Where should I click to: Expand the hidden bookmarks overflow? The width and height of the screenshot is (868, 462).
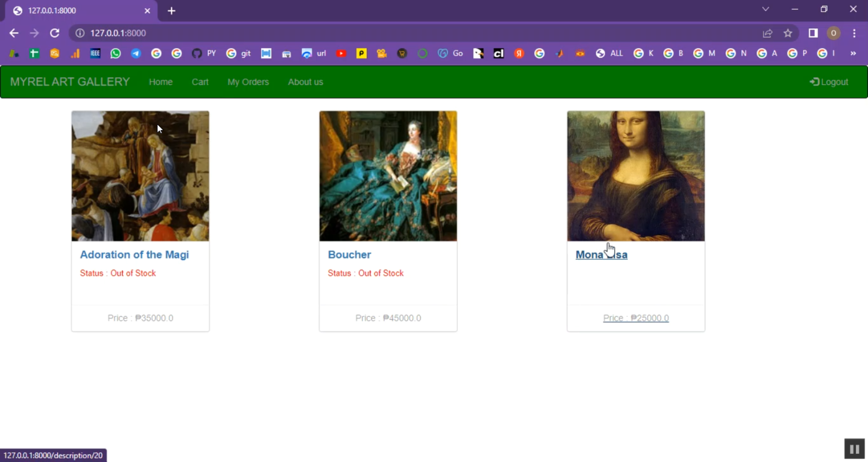point(853,53)
